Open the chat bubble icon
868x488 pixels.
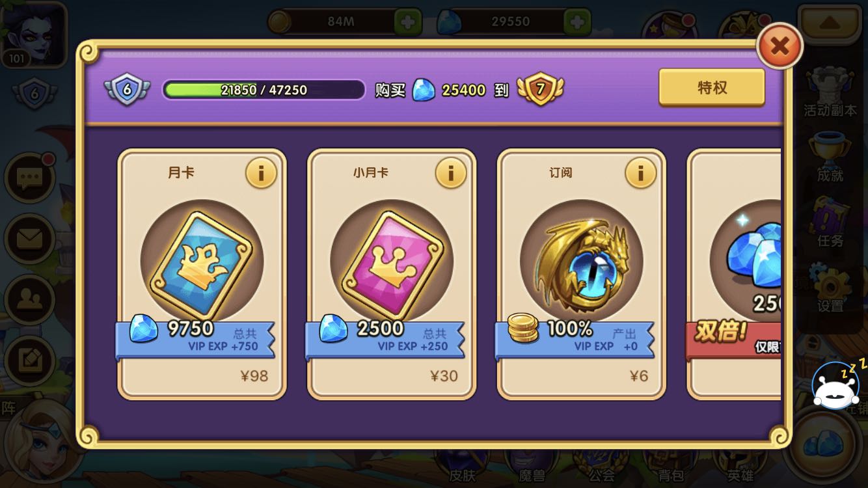click(x=30, y=178)
